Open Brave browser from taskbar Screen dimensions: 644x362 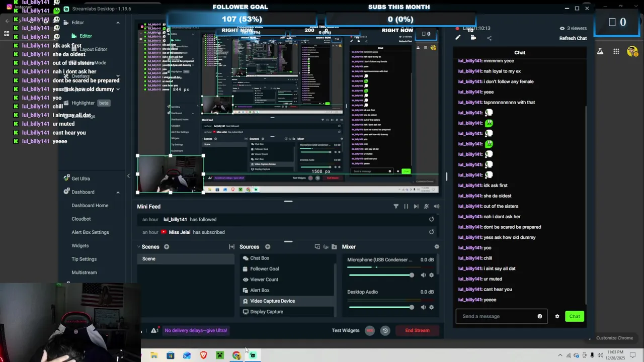pos(203,355)
